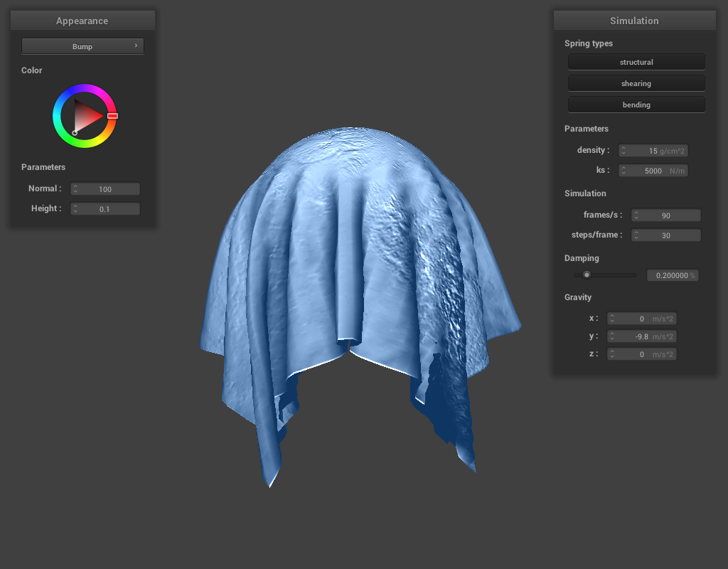Click the density stepper arrows
728x569 pixels.
tap(623, 151)
